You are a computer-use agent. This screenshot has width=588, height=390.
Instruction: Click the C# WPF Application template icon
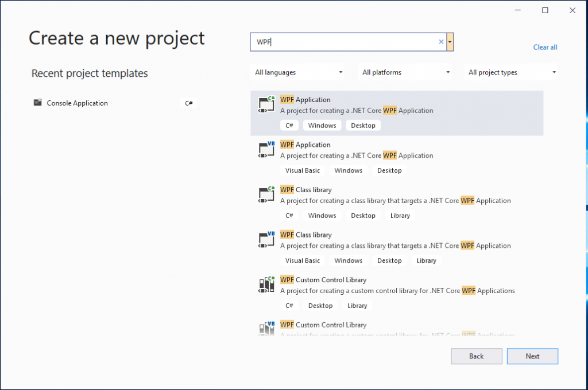pyautogui.click(x=266, y=104)
